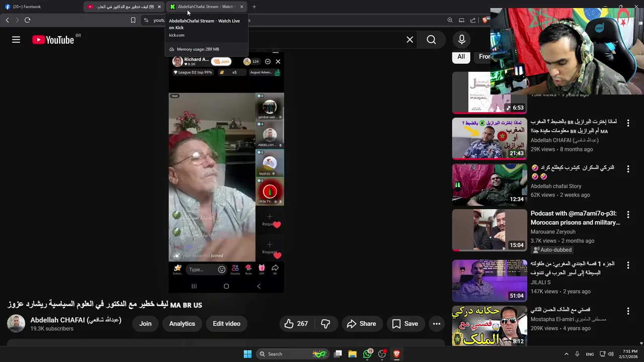This screenshot has width=644, height=362.
Task: Show hidden system tray icons
Action: 566,354
